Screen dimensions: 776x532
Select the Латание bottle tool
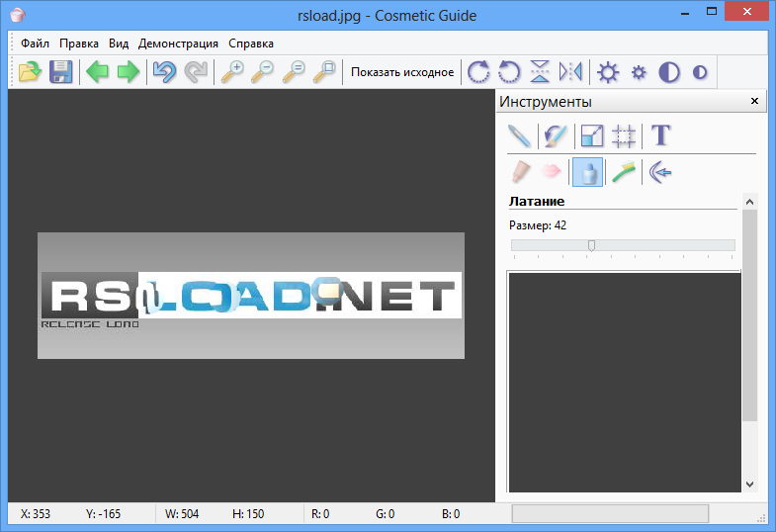587,172
